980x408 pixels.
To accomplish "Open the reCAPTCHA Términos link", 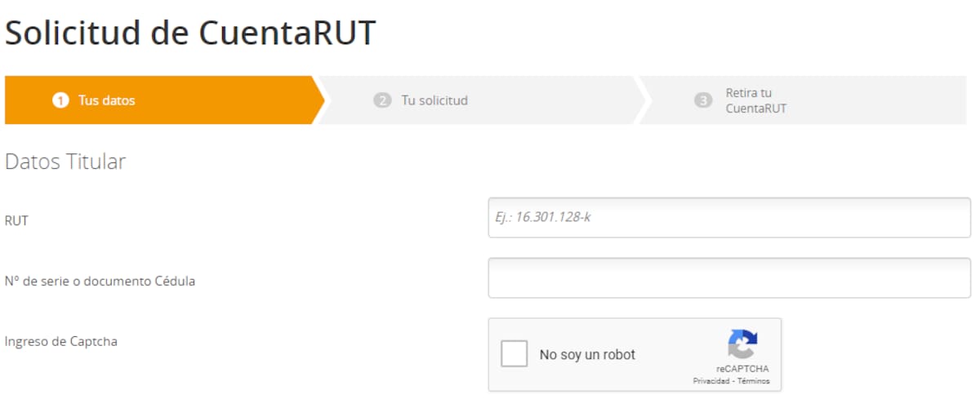I will tap(756, 381).
